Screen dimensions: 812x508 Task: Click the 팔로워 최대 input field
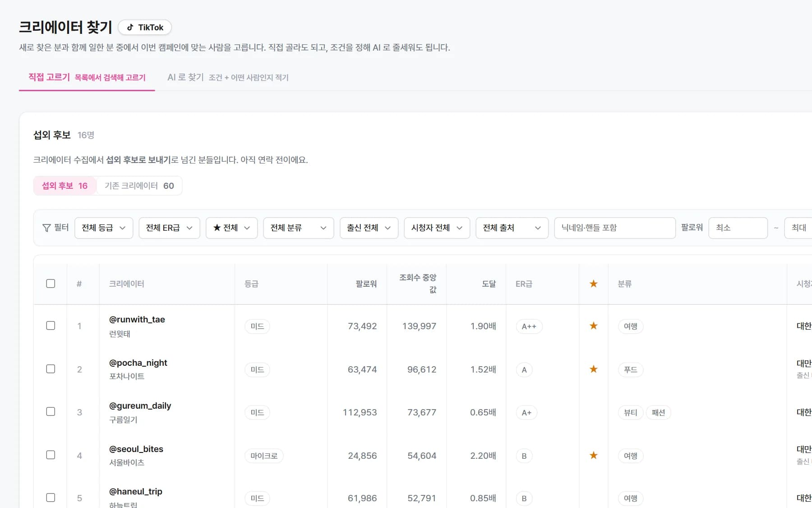[x=798, y=228]
